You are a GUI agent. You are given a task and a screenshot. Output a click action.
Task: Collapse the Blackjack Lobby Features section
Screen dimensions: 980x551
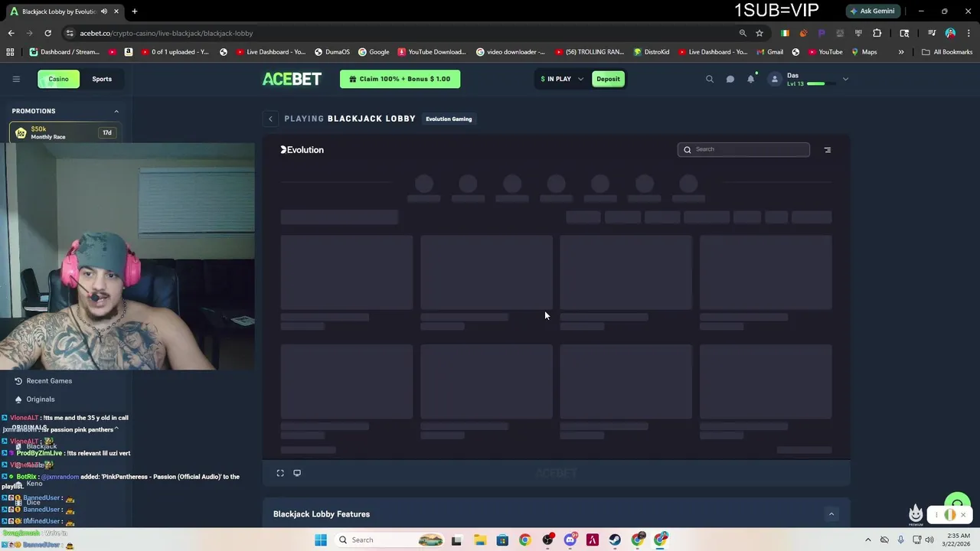coord(831,514)
